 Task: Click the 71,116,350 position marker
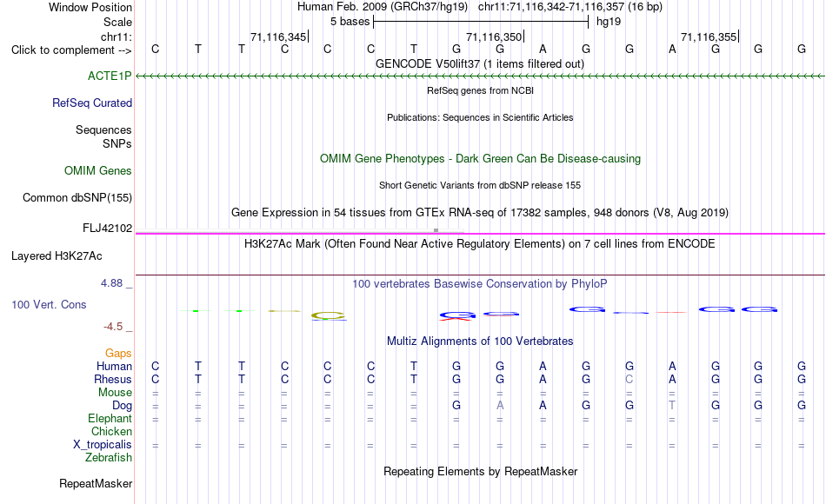click(x=494, y=36)
